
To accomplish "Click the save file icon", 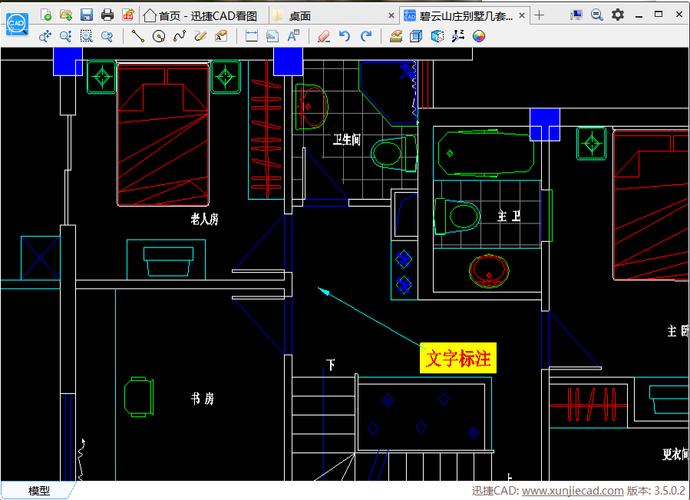I will pyautogui.click(x=86, y=14).
